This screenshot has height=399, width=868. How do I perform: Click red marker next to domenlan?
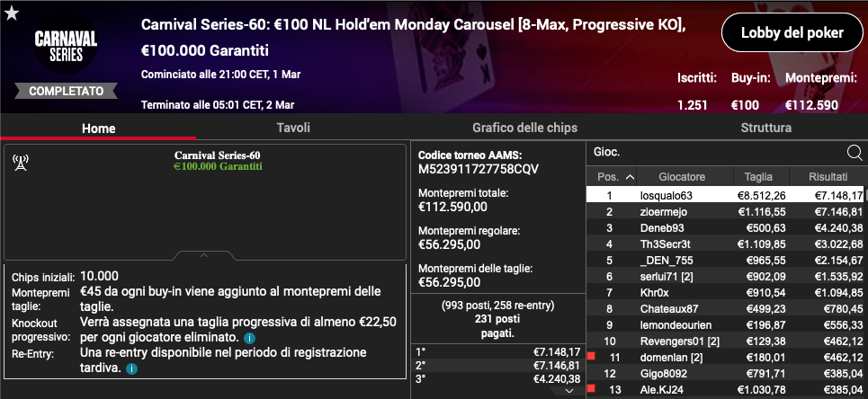[591, 357]
